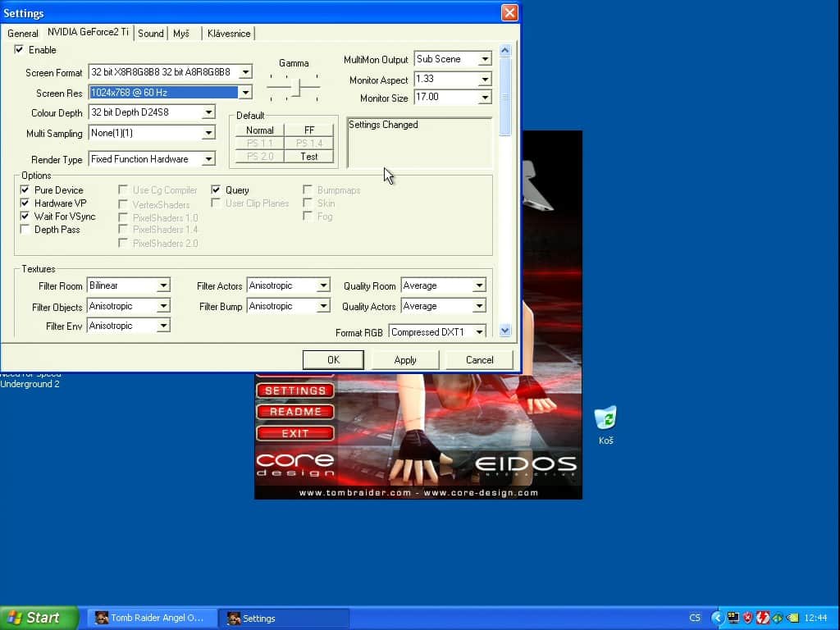This screenshot has height=630, width=840.
Task: Click the NVIDIA tray icon
Action: [x=793, y=618]
